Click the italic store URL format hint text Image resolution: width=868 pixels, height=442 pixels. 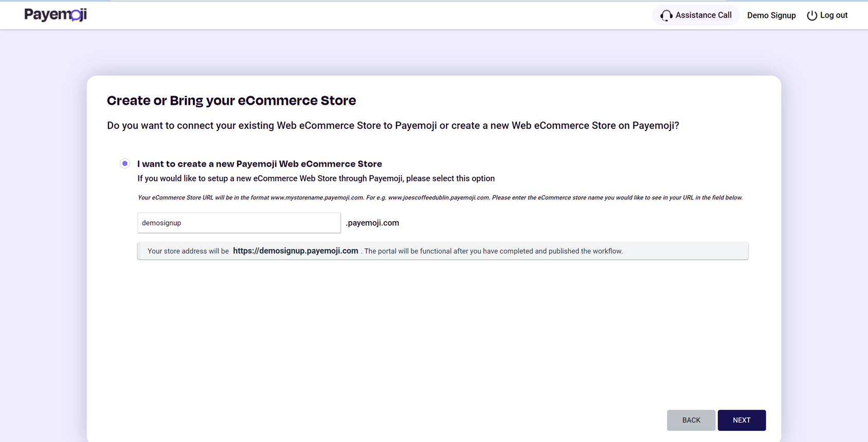[x=440, y=197]
